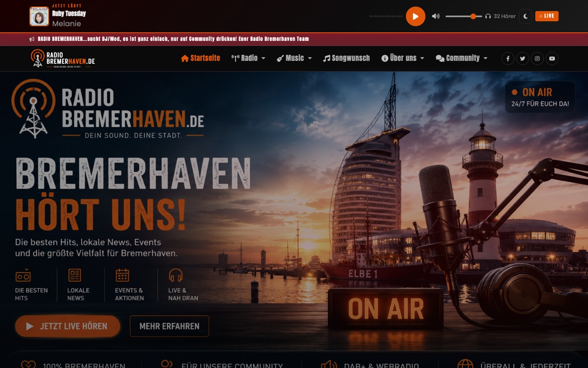The image size is (588, 368).
Task: Open the Instagram social icon
Action: click(537, 58)
